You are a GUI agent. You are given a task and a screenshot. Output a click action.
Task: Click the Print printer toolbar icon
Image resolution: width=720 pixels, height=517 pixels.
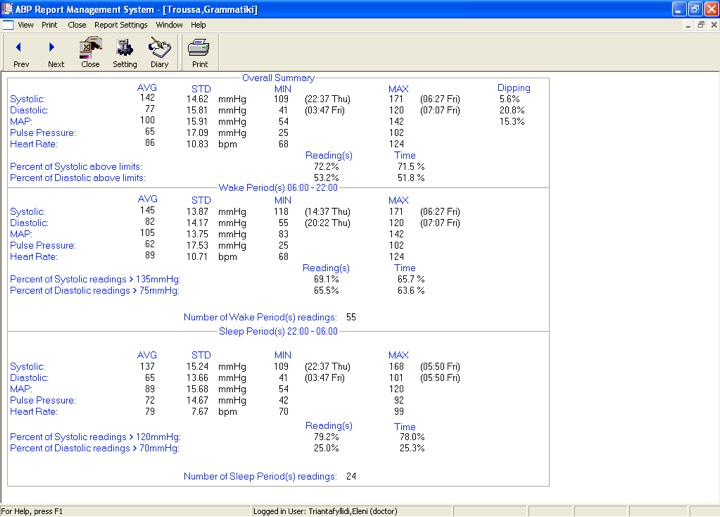[200, 53]
